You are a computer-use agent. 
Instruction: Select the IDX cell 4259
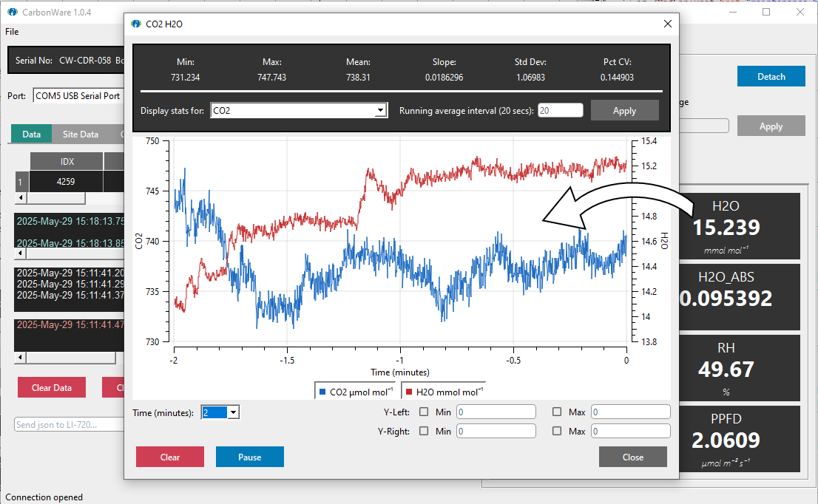66,182
